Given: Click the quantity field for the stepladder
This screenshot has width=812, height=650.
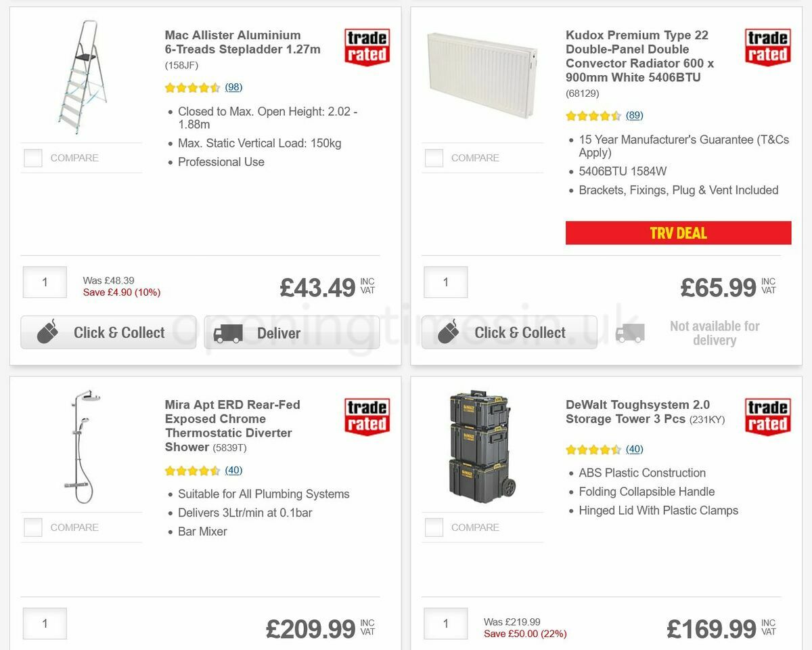Looking at the screenshot, I should [x=44, y=282].
